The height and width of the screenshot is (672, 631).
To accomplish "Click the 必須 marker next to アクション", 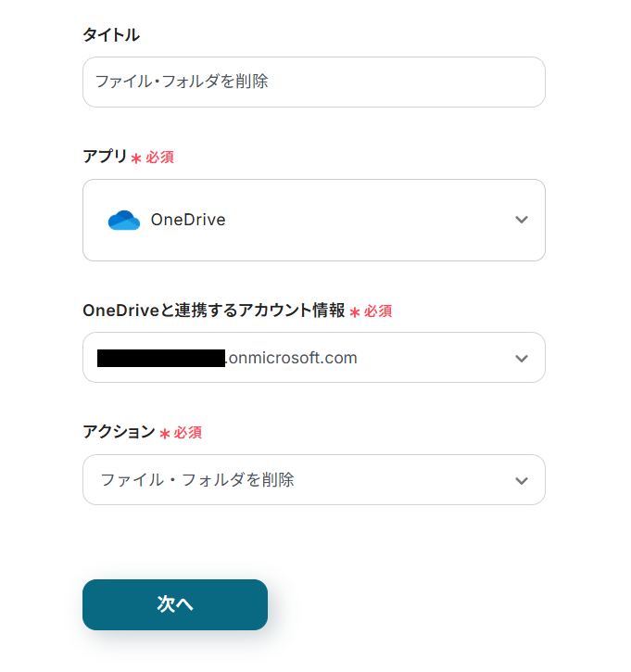I will pyautogui.click(x=187, y=433).
